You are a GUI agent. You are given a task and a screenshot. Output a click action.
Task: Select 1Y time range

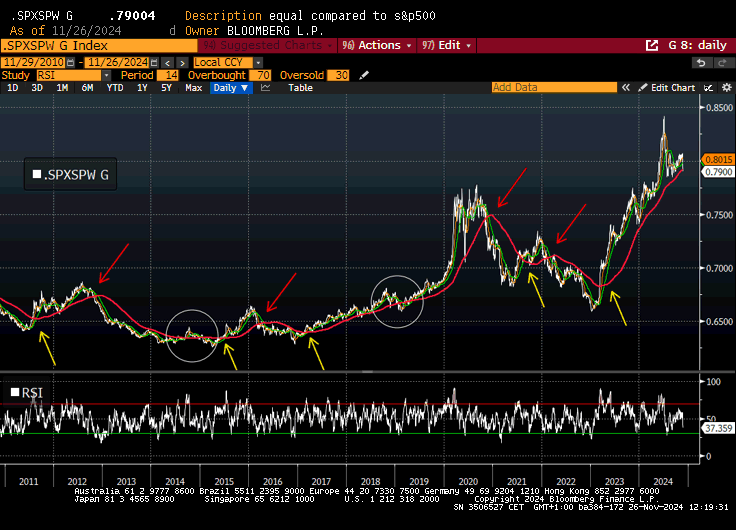pos(142,88)
